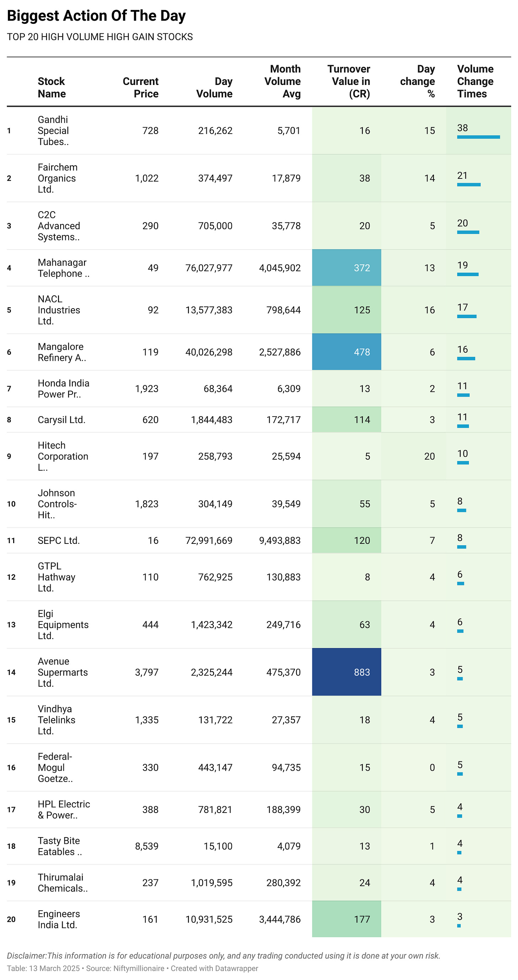Click Avenue Supermarts current price 3,797

coord(147,672)
